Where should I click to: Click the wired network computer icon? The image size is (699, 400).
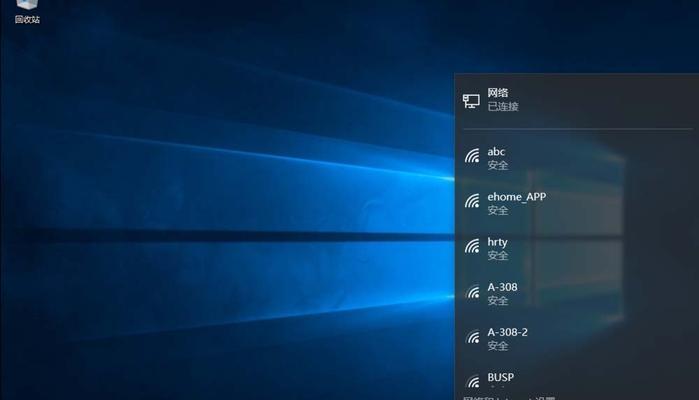coord(471,101)
